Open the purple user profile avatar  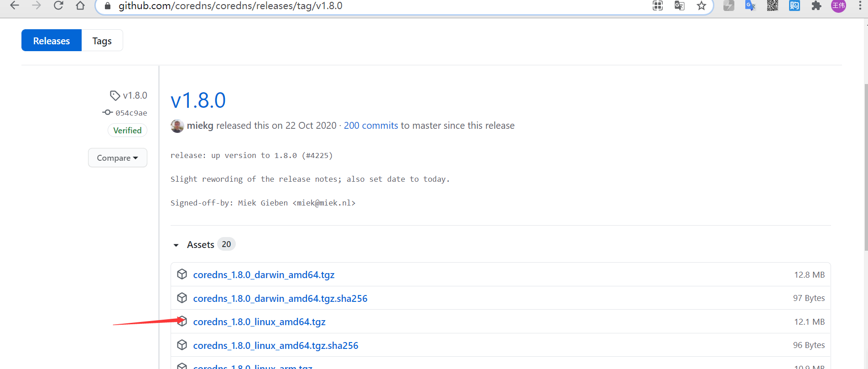click(x=838, y=5)
